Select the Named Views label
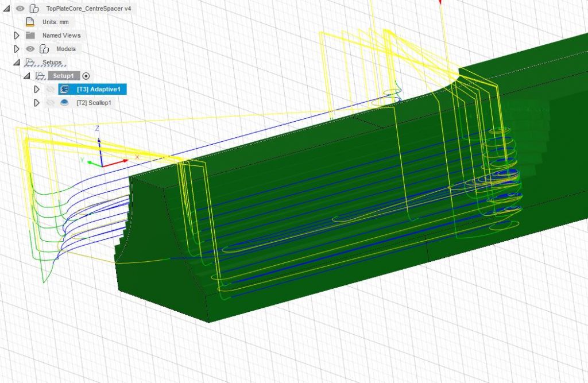 click(61, 35)
